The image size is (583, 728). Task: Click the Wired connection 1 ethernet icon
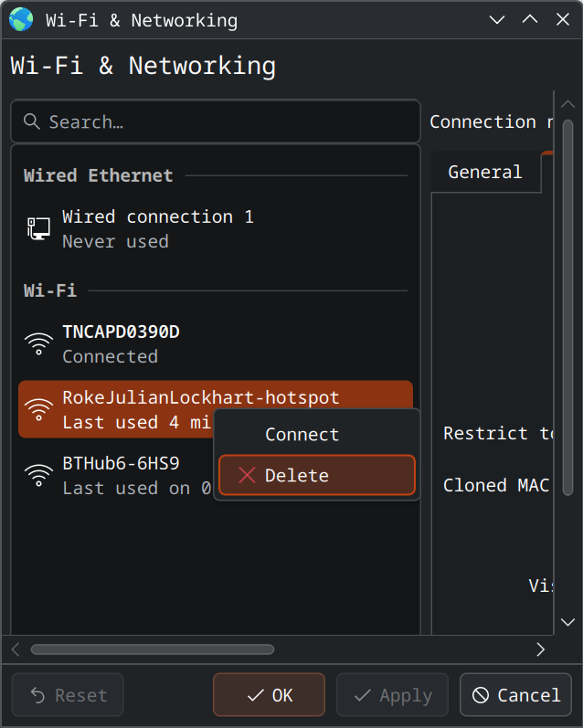pos(38,228)
